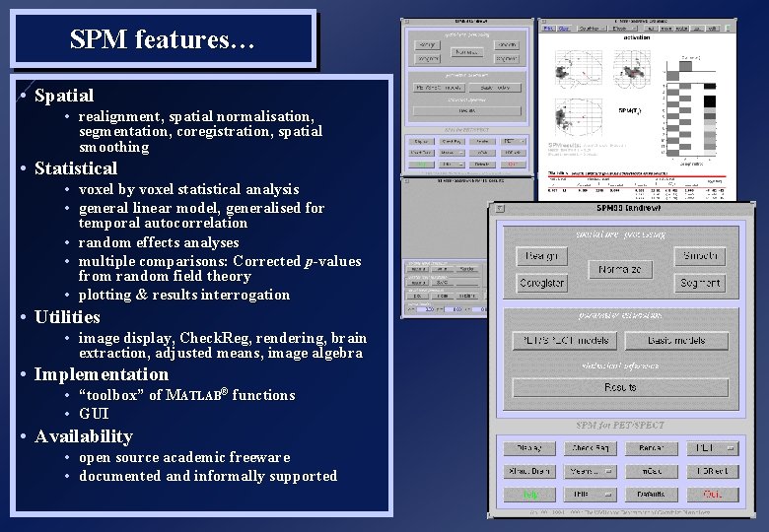The image size is (769, 532).
Task: Click the 'GUI' bullet under Implementation
Action: (x=94, y=414)
